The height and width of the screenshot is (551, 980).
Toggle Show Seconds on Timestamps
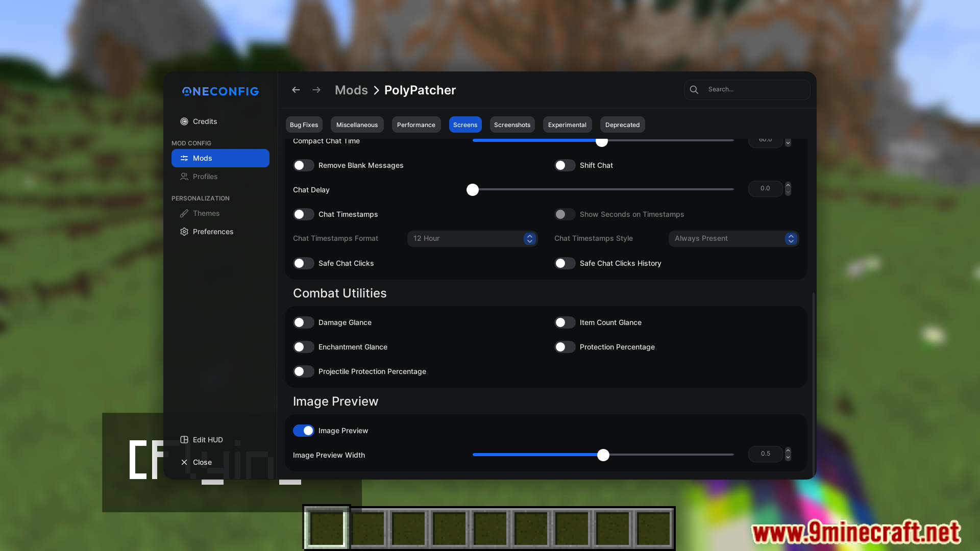[565, 214]
